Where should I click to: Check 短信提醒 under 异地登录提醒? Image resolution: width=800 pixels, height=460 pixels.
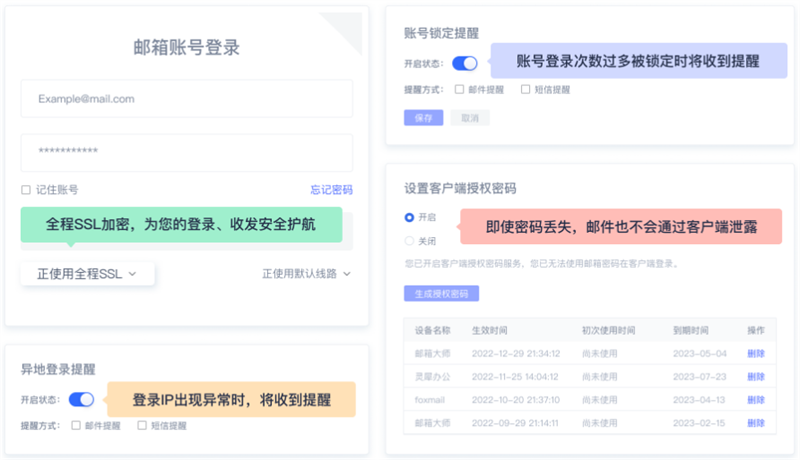pos(142,425)
